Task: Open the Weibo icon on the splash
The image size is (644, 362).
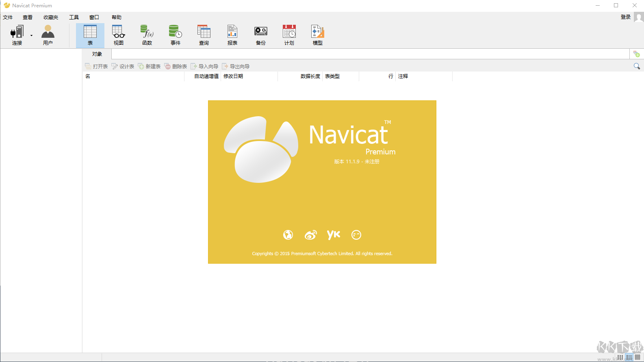Action: [x=311, y=235]
